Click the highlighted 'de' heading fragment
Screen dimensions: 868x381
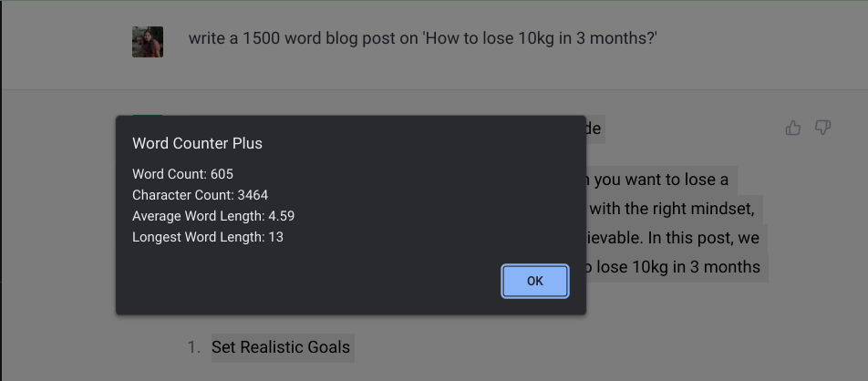coord(593,129)
